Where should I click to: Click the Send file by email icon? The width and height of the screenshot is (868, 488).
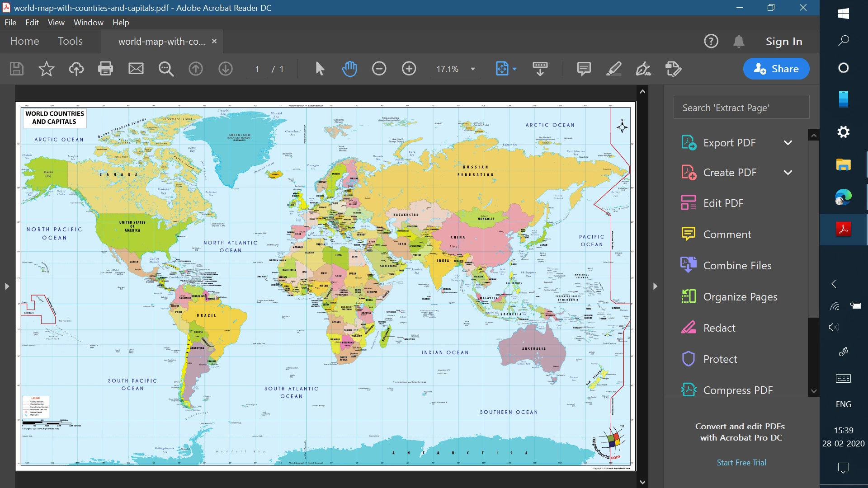pyautogui.click(x=136, y=69)
